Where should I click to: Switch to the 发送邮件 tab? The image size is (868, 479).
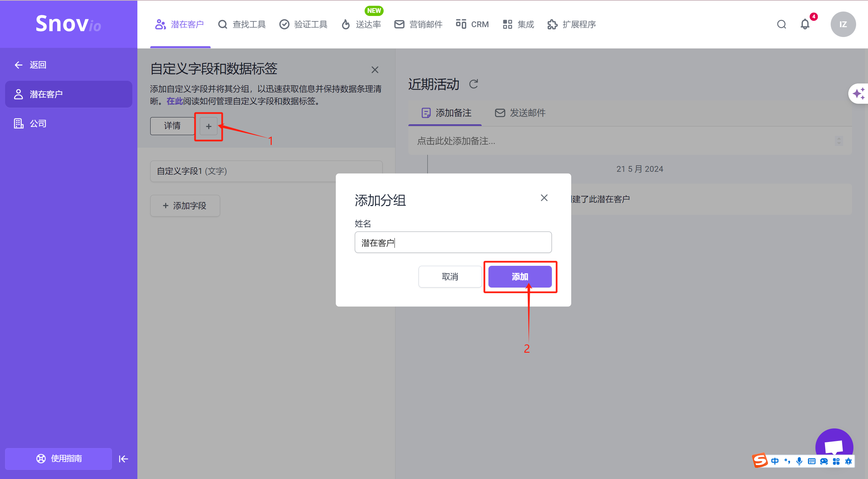pos(520,113)
